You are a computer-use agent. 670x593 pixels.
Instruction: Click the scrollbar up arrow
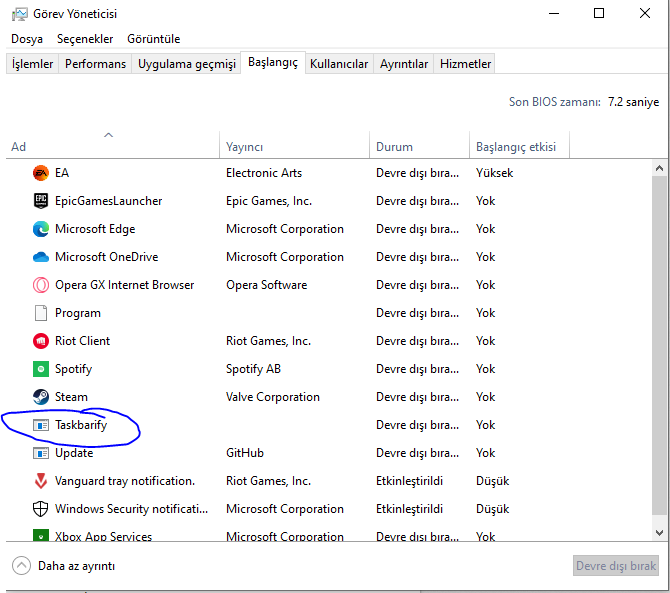659,168
